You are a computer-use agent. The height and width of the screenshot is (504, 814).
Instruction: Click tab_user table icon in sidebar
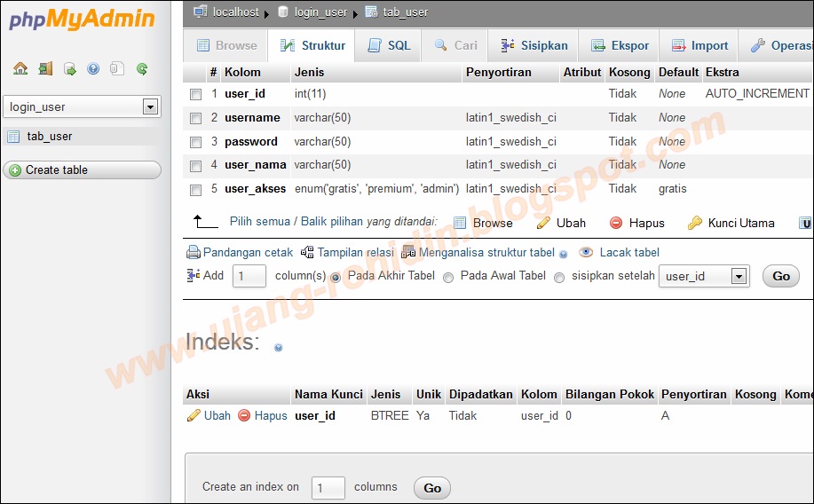tap(13, 137)
